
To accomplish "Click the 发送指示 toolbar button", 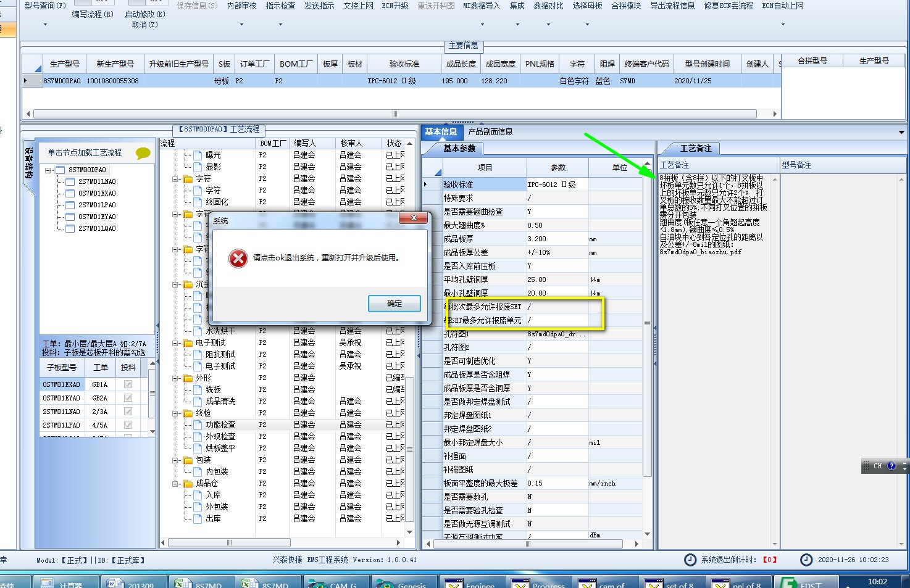I will point(319,6).
